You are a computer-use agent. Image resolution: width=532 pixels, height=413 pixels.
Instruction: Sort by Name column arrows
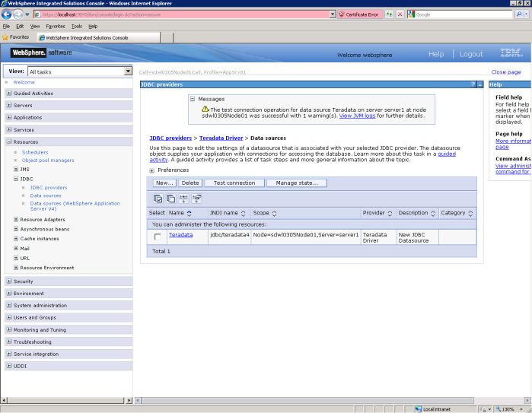[190, 213]
